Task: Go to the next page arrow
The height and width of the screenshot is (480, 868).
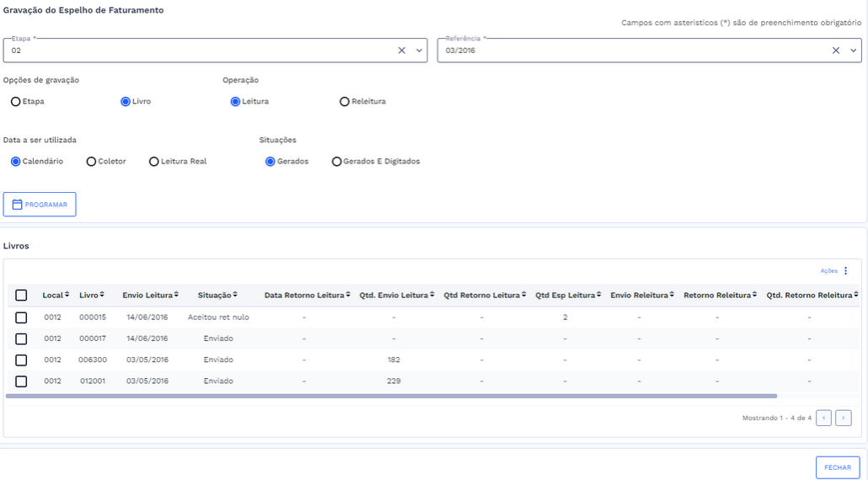Action: (843, 418)
